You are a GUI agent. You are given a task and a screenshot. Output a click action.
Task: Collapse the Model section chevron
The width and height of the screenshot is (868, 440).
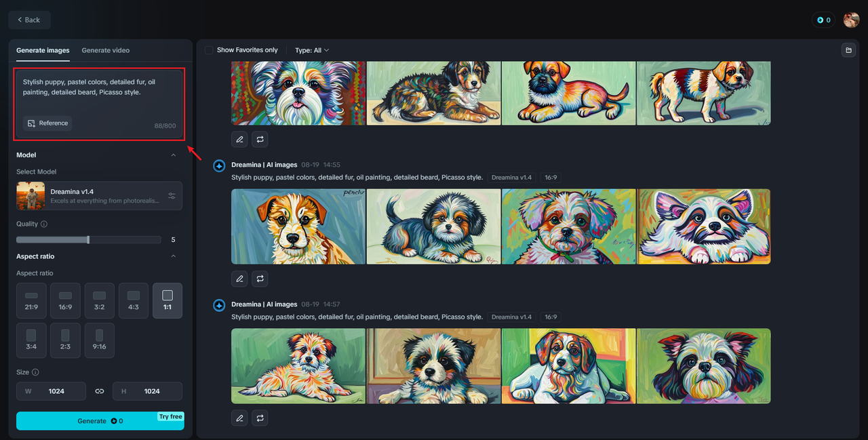click(x=173, y=155)
